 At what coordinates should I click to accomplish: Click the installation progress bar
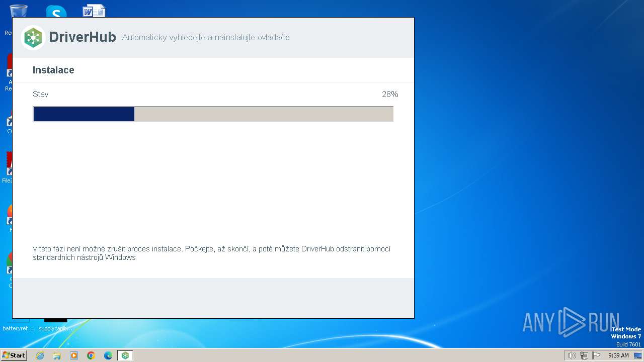[x=213, y=114]
